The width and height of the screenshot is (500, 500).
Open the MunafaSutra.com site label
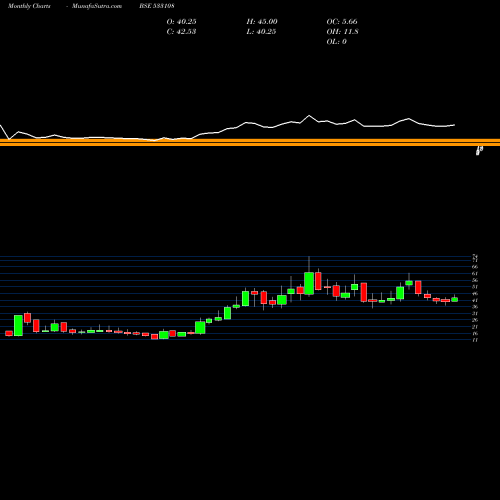click(97, 6)
